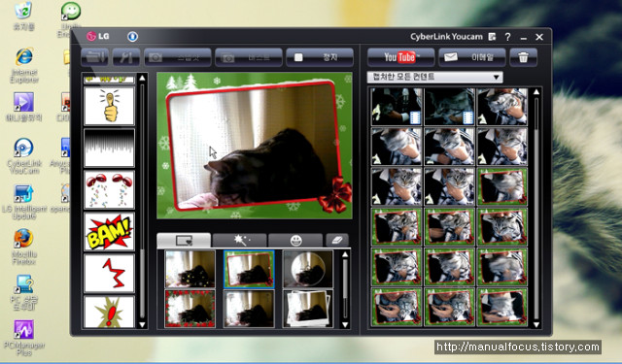The width and height of the screenshot is (622, 364).
Task: Open the wrench settings tool
Action: coord(125,57)
